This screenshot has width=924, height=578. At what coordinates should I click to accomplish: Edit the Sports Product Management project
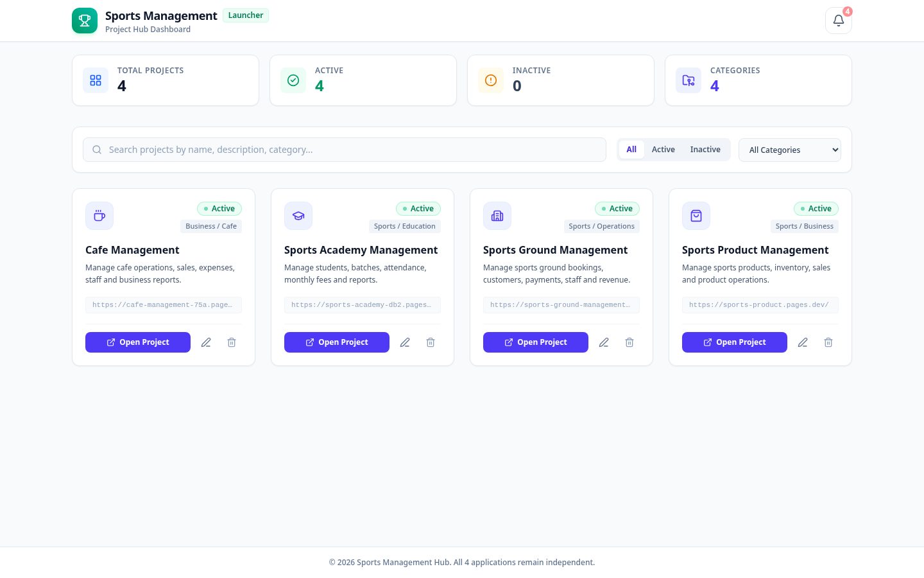click(803, 342)
